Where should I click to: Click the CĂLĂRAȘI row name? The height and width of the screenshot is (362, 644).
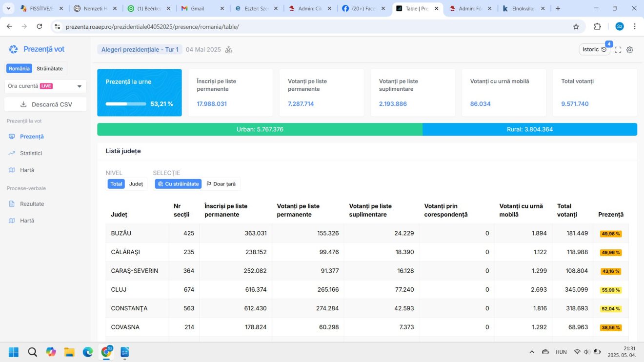pos(125,252)
